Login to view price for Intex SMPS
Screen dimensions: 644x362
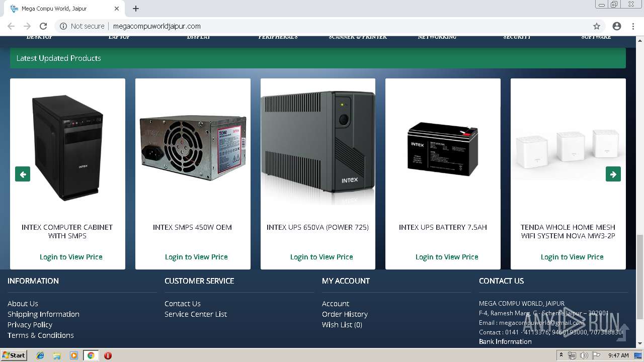click(x=196, y=257)
